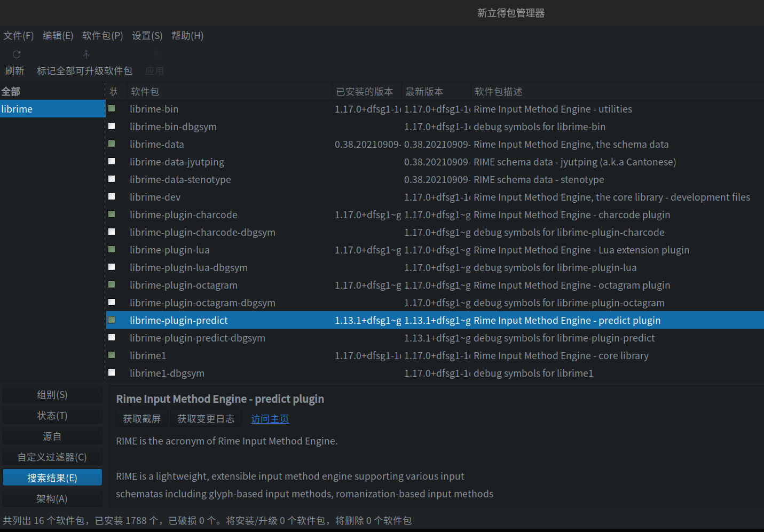Sort by the 软件包描述 column header

point(617,91)
